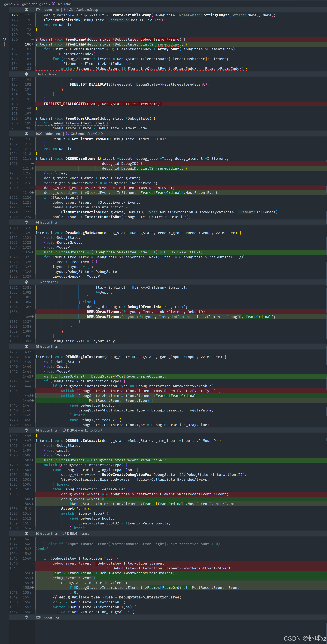The image size is (327, 644).
Task: Click the expand icon beside 328 hidden lines
Action: (26, 618)
